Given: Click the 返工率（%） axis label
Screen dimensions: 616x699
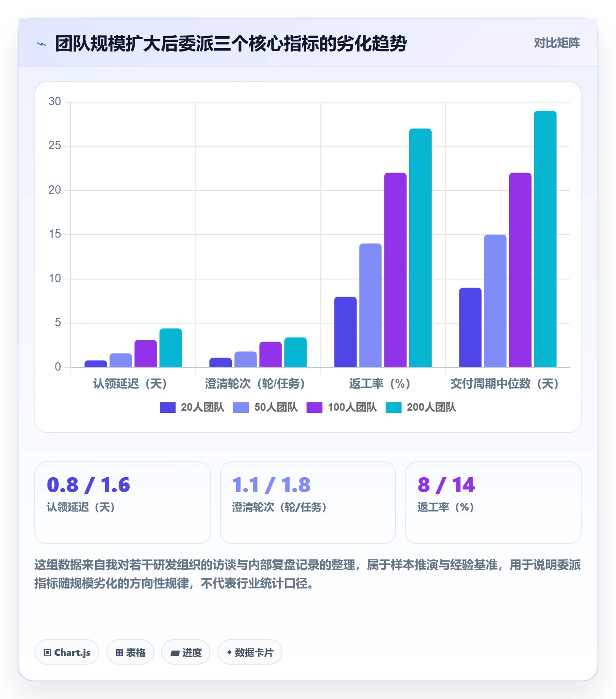Looking at the screenshot, I should click(380, 384).
